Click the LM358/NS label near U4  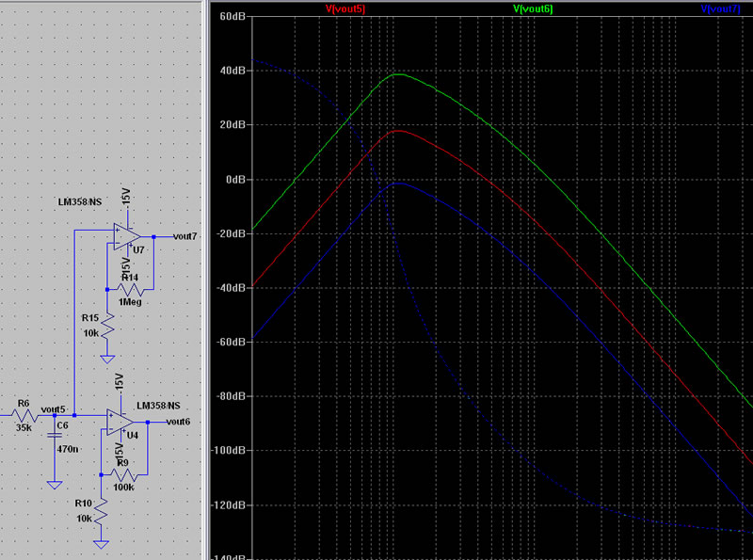tap(158, 406)
